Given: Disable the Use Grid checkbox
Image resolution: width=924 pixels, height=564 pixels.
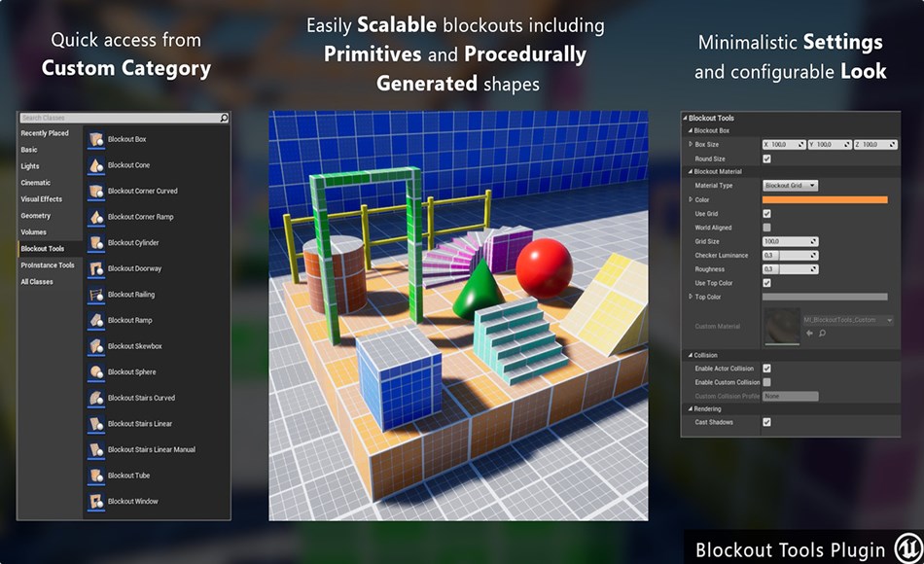Looking at the screenshot, I should (x=767, y=213).
